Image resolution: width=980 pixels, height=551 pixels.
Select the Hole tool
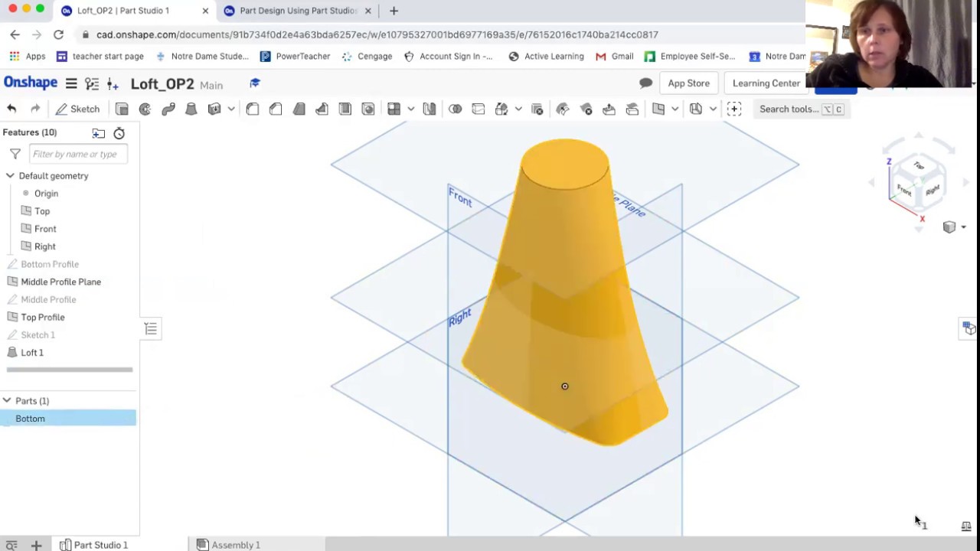tap(368, 109)
